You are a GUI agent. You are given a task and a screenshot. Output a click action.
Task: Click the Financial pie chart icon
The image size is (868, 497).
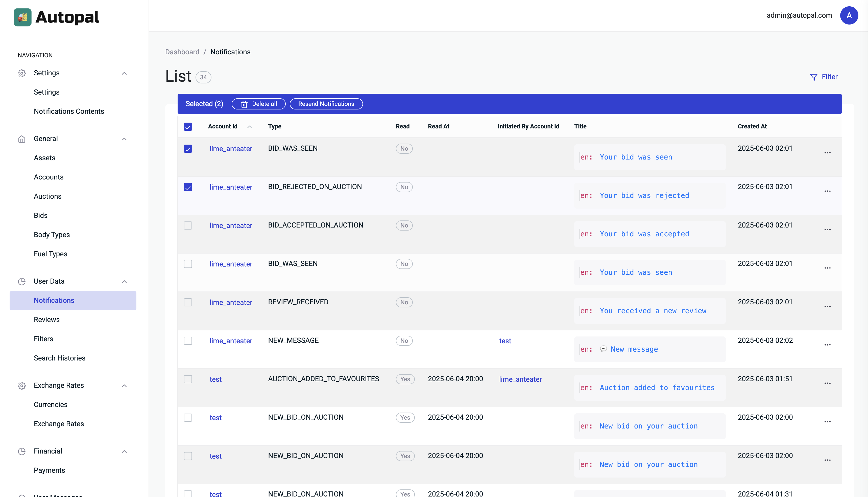point(22,451)
